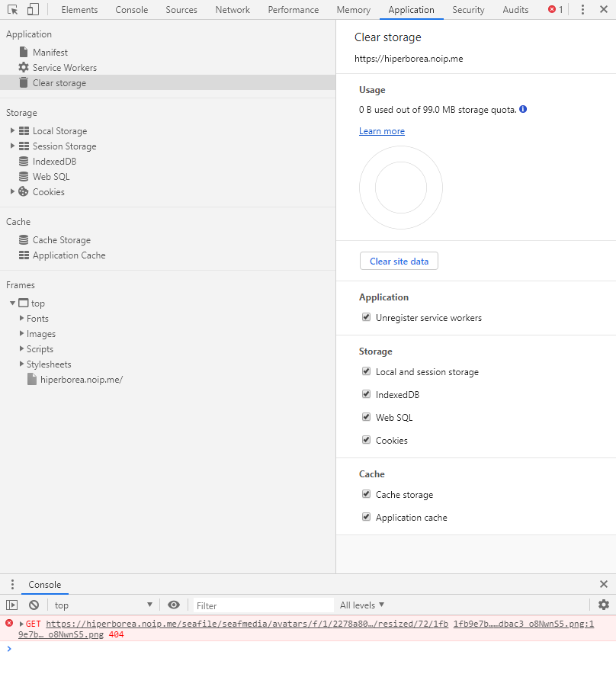
Task: Toggle the device toolbar icon
Action: point(33,10)
